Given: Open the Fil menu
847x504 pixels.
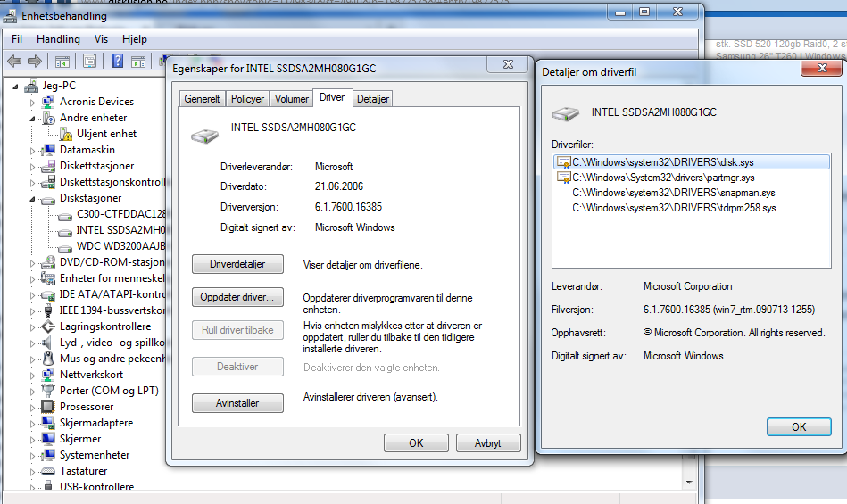Looking at the screenshot, I should click(x=17, y=39).
